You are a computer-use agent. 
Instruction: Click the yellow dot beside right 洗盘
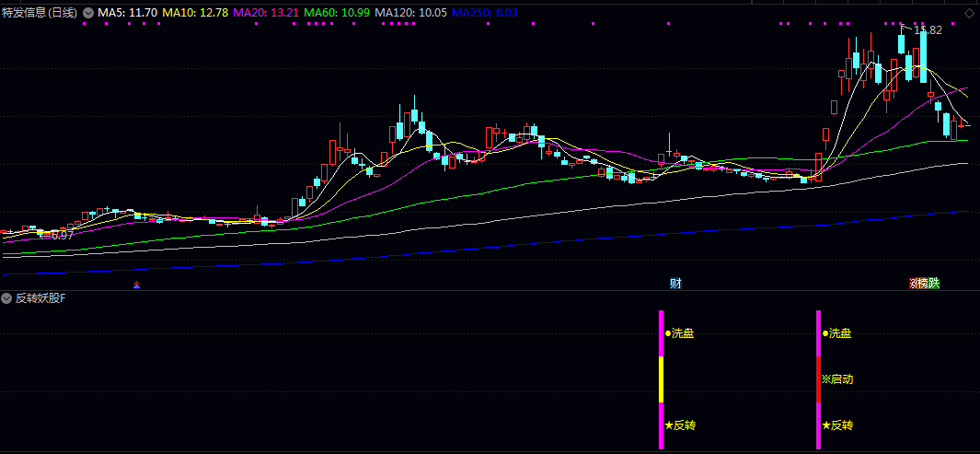[825, 333]
